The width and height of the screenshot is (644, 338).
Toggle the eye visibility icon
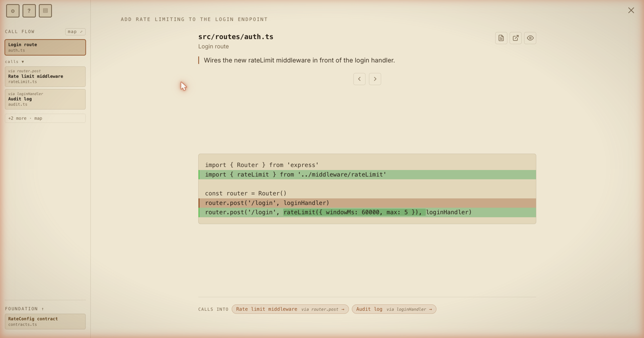coord(530,38)
